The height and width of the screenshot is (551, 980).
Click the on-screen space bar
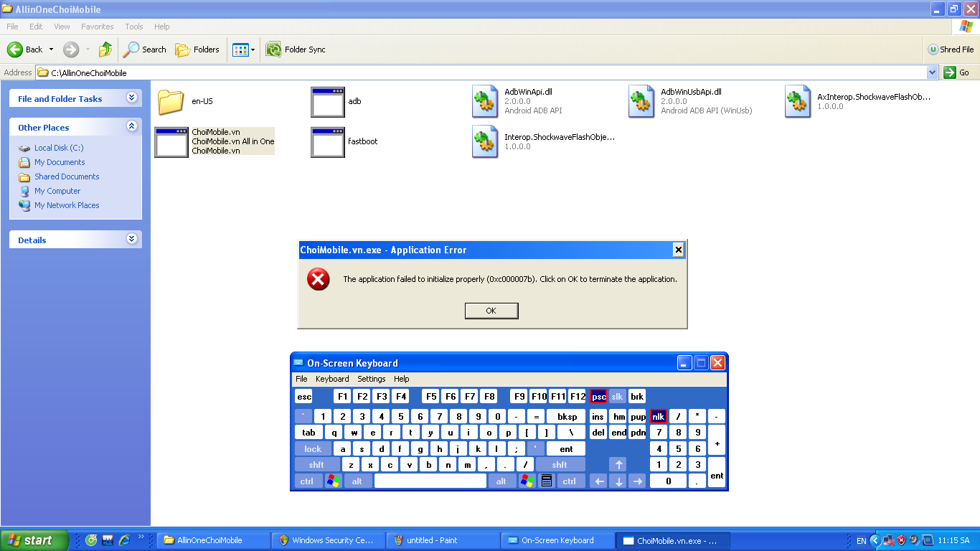coord(430,481)
